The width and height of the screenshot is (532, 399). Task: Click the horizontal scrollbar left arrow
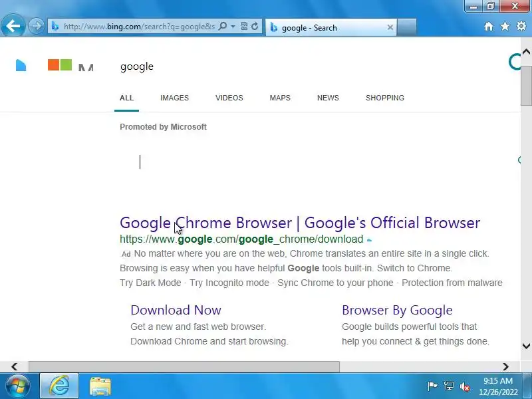pos(14,367)
